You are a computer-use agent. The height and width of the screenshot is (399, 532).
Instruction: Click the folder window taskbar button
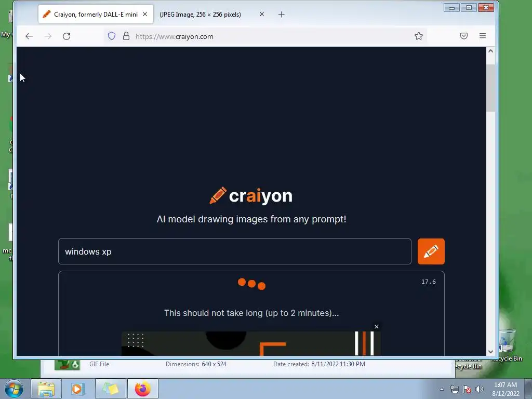click(111, 389)
